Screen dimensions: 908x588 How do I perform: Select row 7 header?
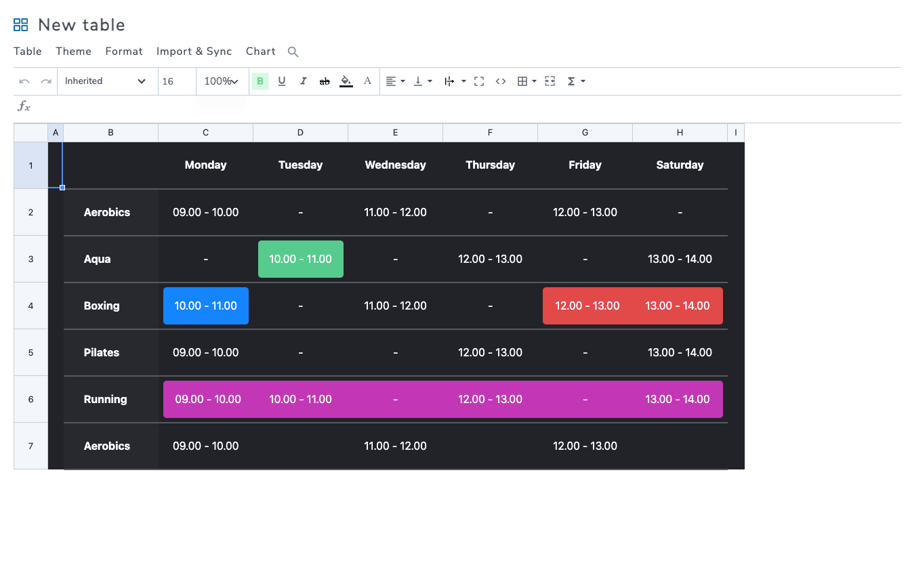(x=30, y=446)
